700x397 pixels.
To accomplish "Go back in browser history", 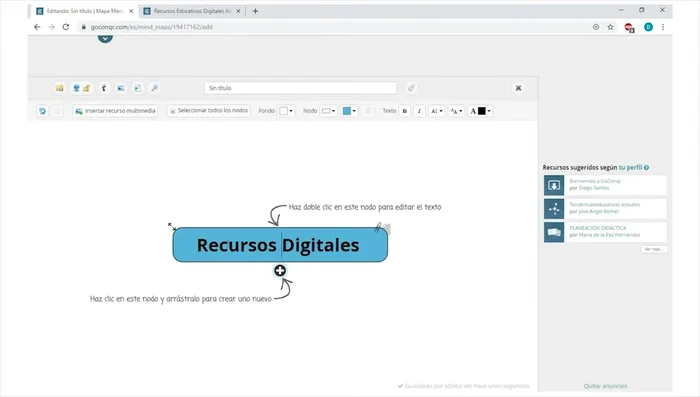I will (x=37, y=27).
